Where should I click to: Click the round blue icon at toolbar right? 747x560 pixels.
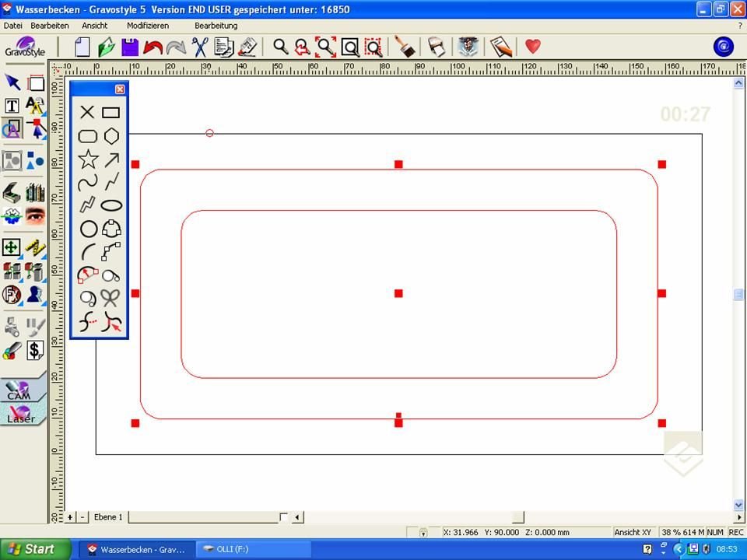point(723,47)
